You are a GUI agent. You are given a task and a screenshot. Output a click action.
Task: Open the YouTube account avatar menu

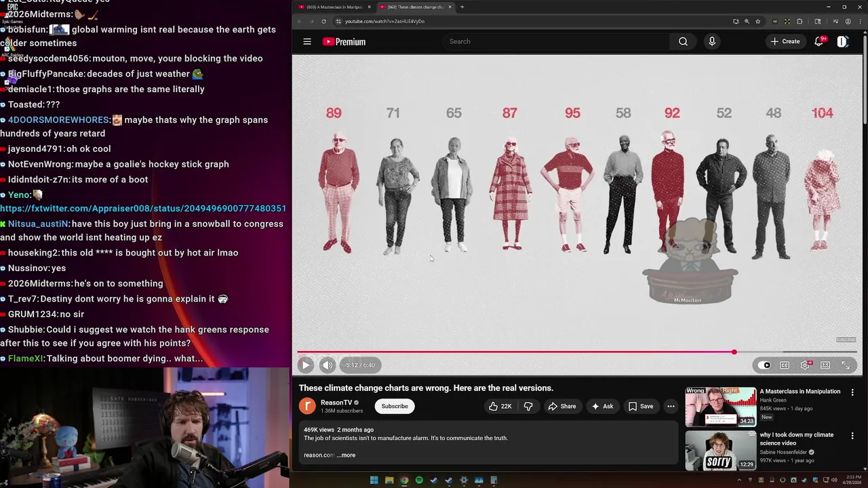842,41
